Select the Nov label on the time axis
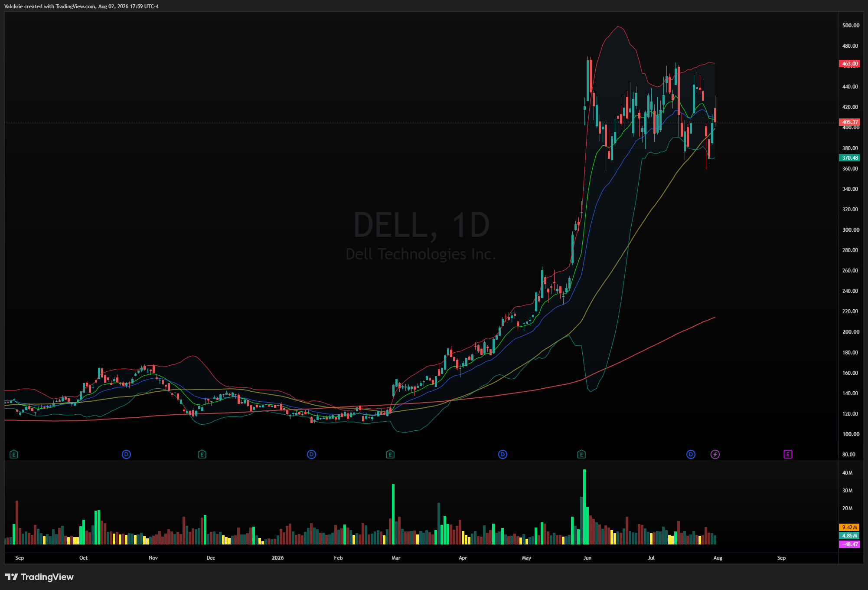The height and width of the screenshot is (590, 868). tap(153, 558)
